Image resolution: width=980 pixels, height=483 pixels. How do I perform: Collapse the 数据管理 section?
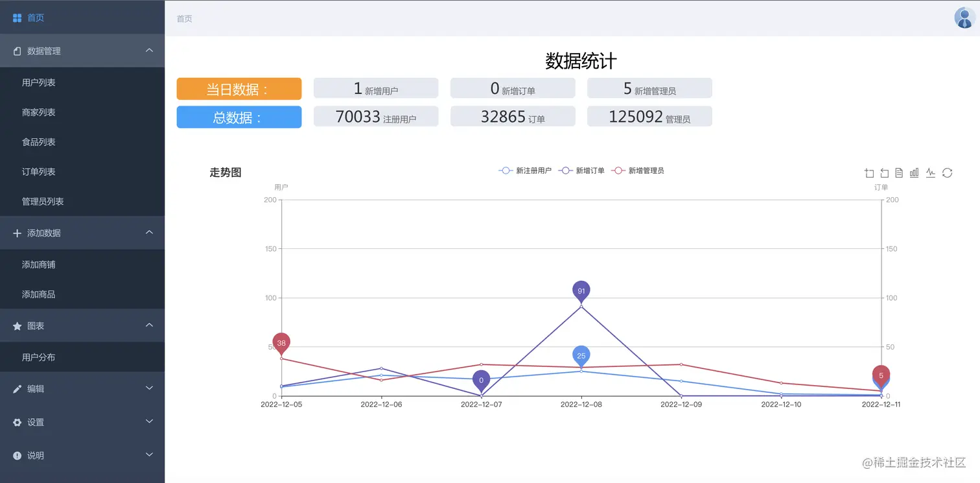coord(82,51)
